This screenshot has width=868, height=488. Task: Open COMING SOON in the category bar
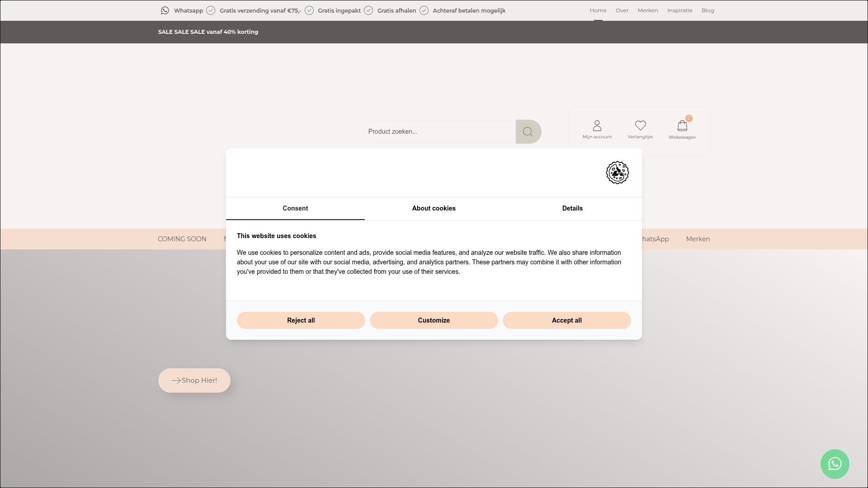(x=182, y=239)
